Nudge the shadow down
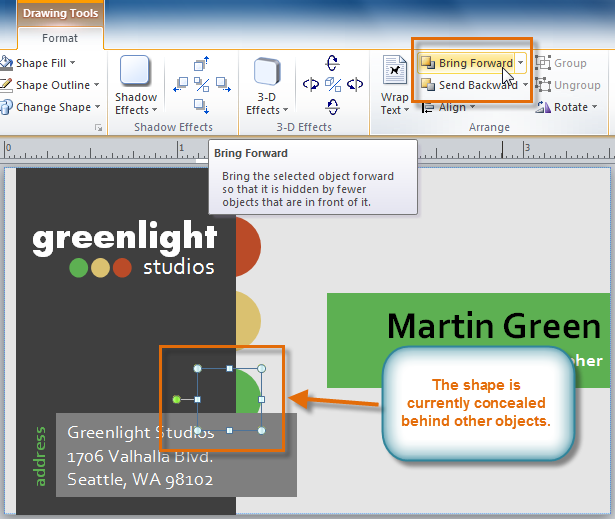615x519 pixels. point(201,105)
